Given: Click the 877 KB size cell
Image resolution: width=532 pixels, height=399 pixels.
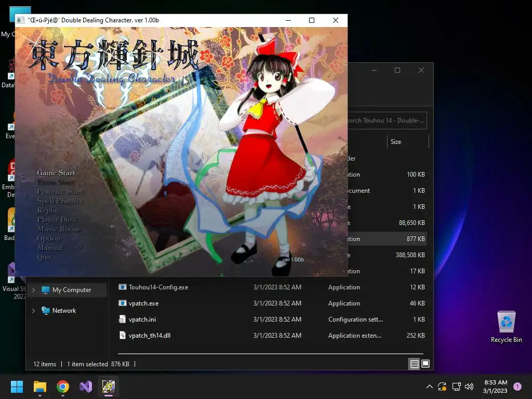Looking at the screenshot, I should pos(416,239).
